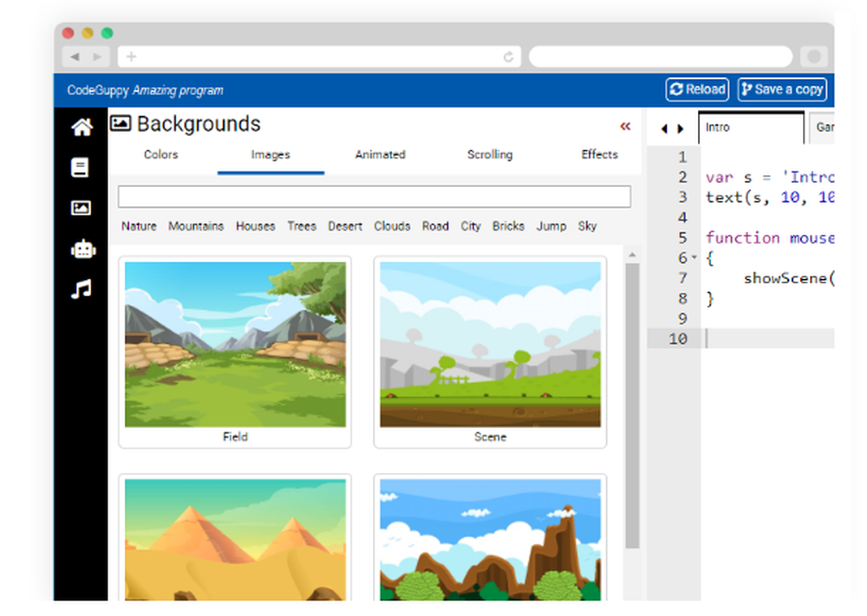Filter backgrounds by Sky tag
Screen dimensions: 867x616
coord(587,226)
